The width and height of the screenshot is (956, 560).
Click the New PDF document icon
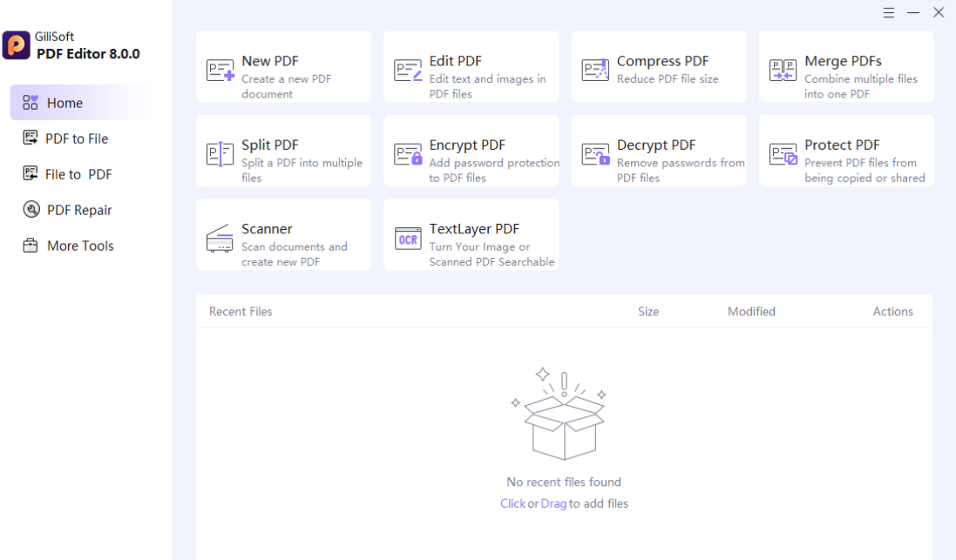[x=220, y=70]
